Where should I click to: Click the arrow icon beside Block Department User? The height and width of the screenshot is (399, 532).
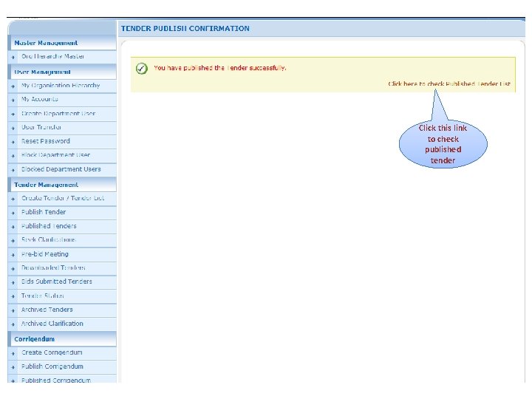pyautogui.click(x=13, y=156)
